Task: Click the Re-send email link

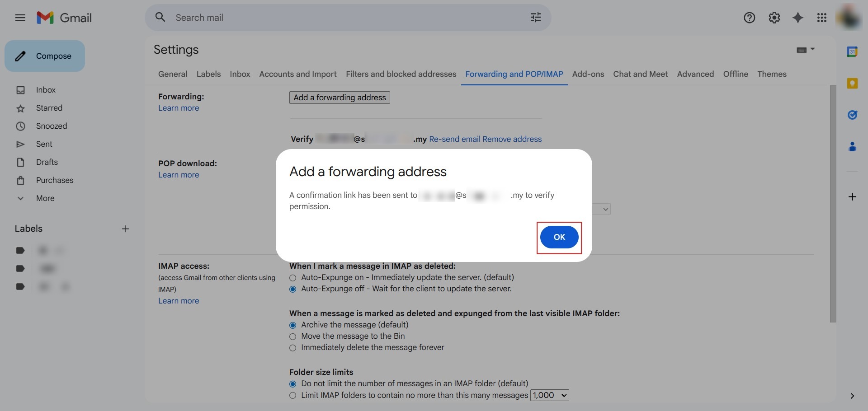Action: [x=454, y=139]
